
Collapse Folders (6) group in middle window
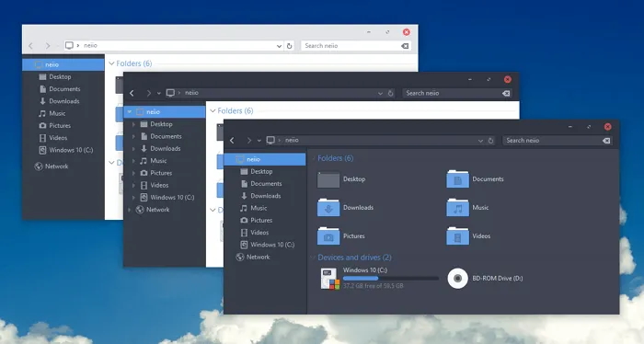[x=213, y=111]
